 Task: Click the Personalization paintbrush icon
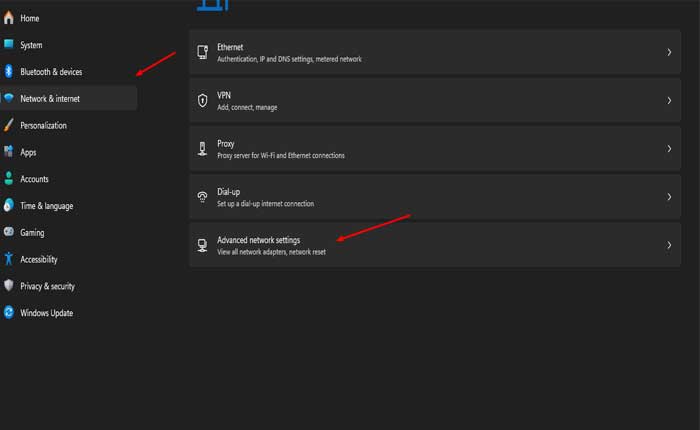click(9, 126)
